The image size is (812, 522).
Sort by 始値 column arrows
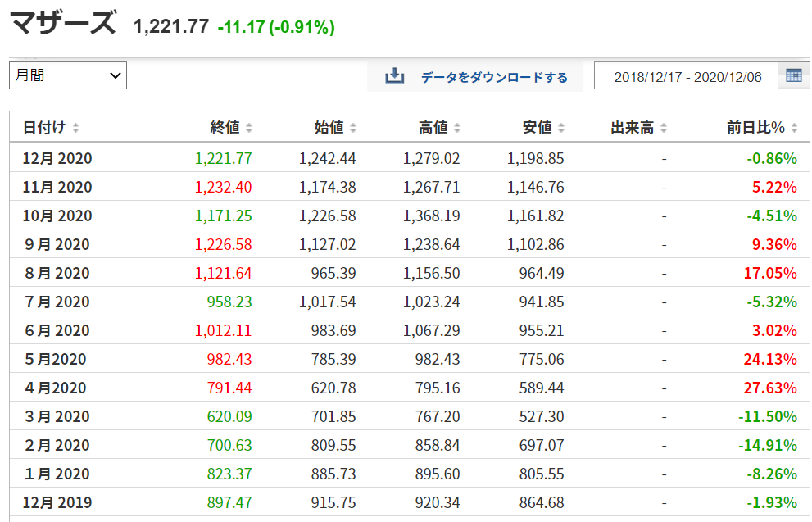(353, 129)
